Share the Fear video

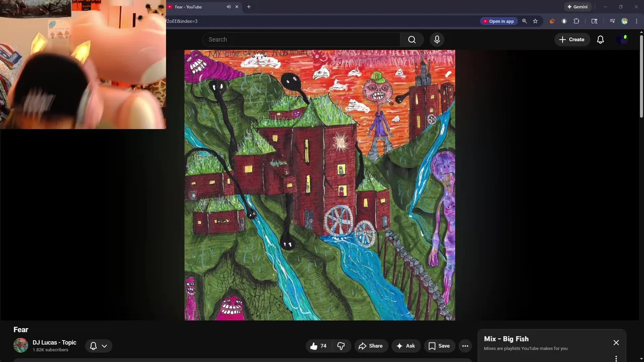point(370,346)
